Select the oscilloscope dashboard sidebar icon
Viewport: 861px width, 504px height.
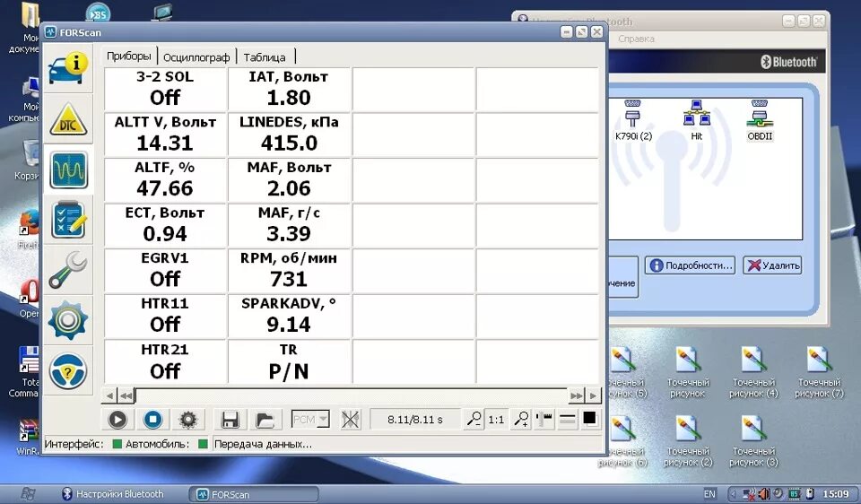coord(68,169)
